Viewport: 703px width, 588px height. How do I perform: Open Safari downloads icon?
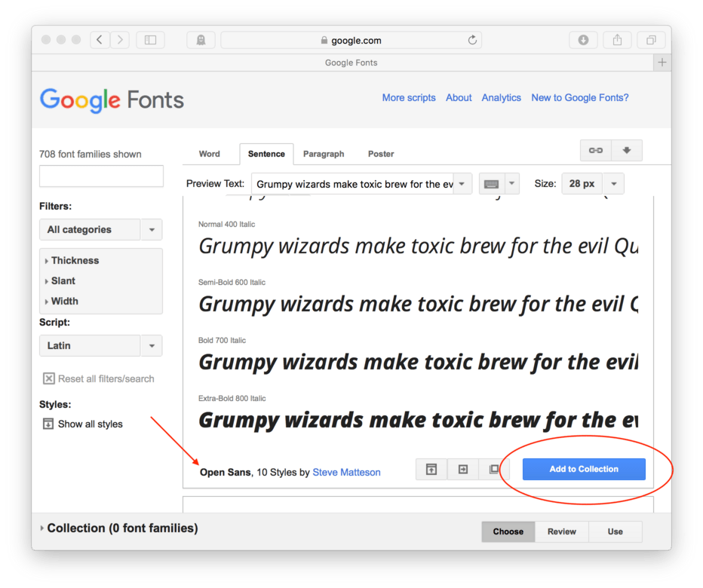583,40
